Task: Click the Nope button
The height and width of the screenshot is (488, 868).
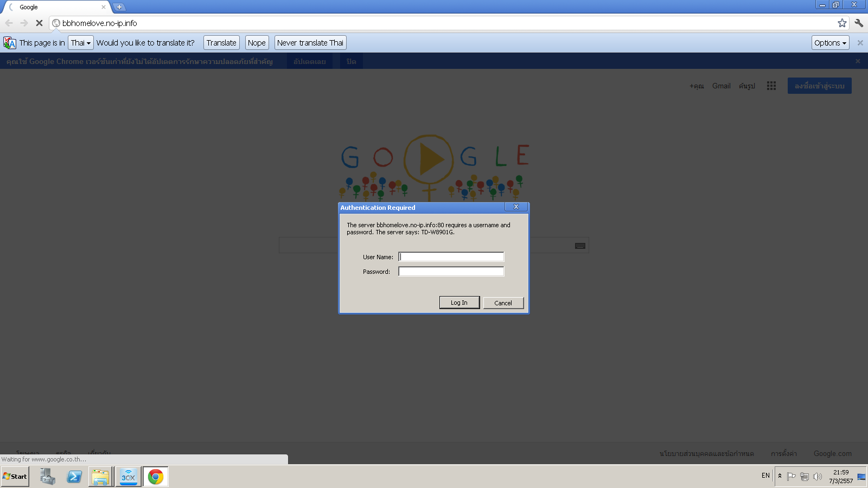Action: tap(257, 43)
